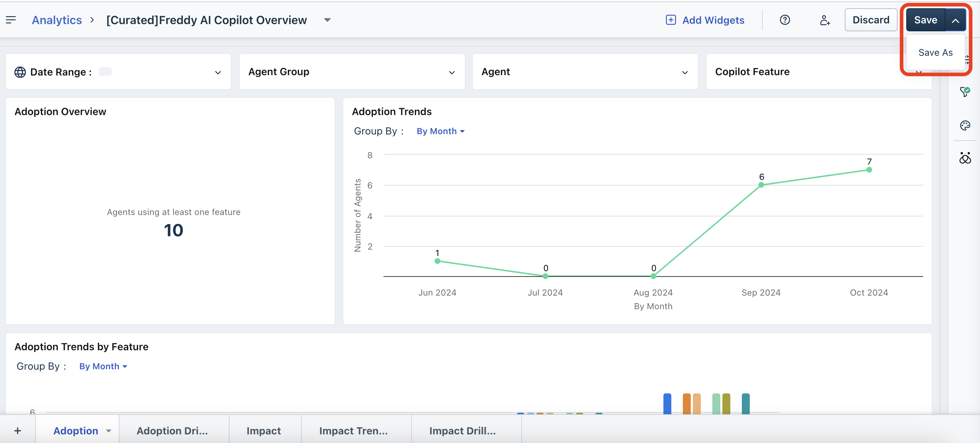This screenshot has width=980, height=443.
Task: Click the Freddy AI icon in sidebar
Action: [965, 158]
